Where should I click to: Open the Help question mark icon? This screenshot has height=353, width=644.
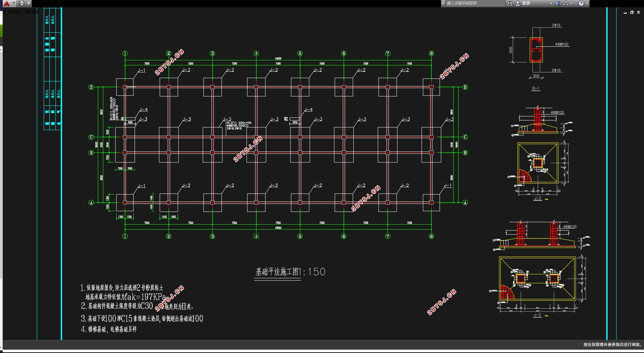581,3
